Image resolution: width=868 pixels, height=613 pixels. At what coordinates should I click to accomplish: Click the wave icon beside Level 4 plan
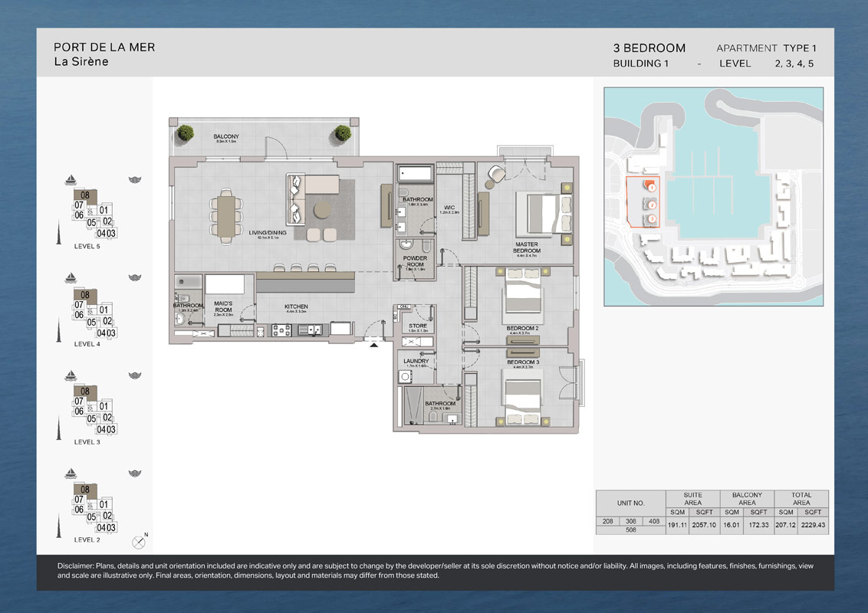coord(135,278)
